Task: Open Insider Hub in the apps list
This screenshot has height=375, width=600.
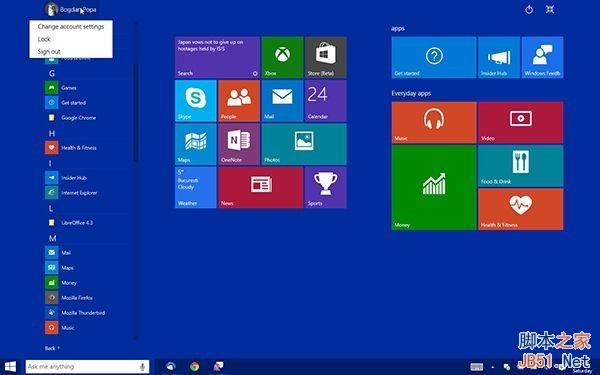Action: [x=87, y=178]
